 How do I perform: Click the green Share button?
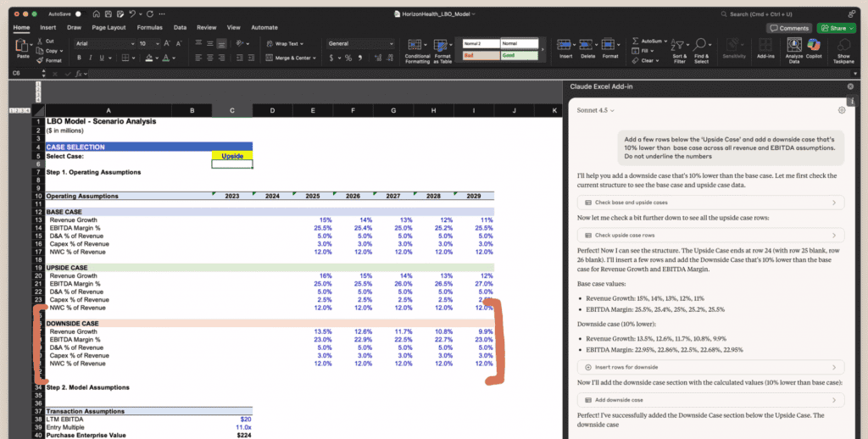pos(836,28)
